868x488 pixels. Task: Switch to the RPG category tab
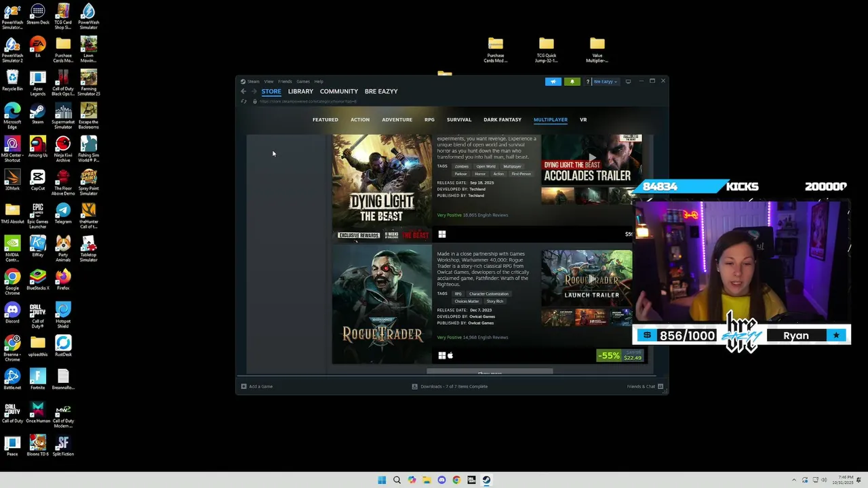[429, 120]
